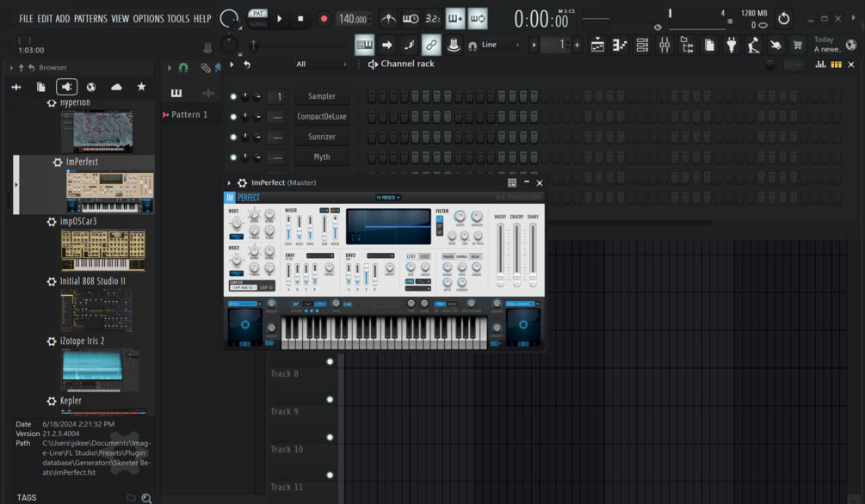Toggle the Browser view icon in toolbar
Screen dimensions: 865x504
coord(687,46)
